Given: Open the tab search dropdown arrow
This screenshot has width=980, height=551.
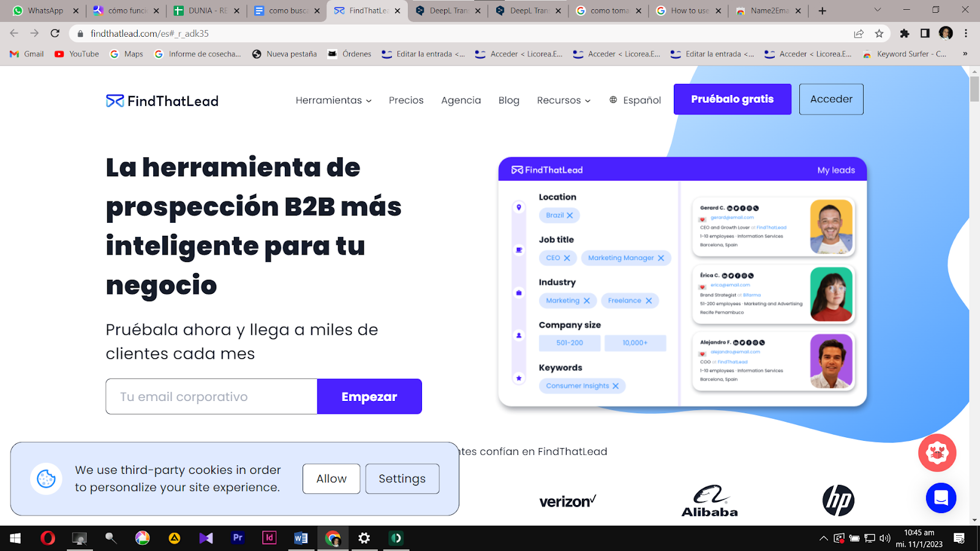Looking at the screenshot, I should pyautogui.click(x=877, y=10).
